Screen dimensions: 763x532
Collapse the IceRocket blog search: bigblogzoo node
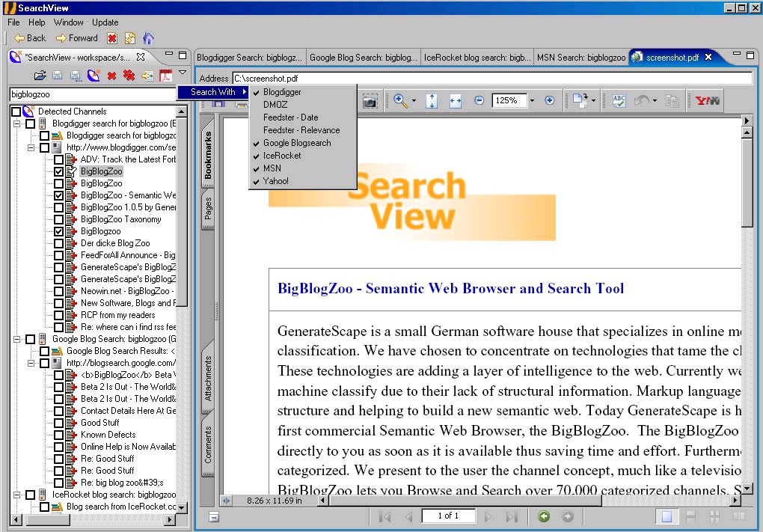point(16,495)
